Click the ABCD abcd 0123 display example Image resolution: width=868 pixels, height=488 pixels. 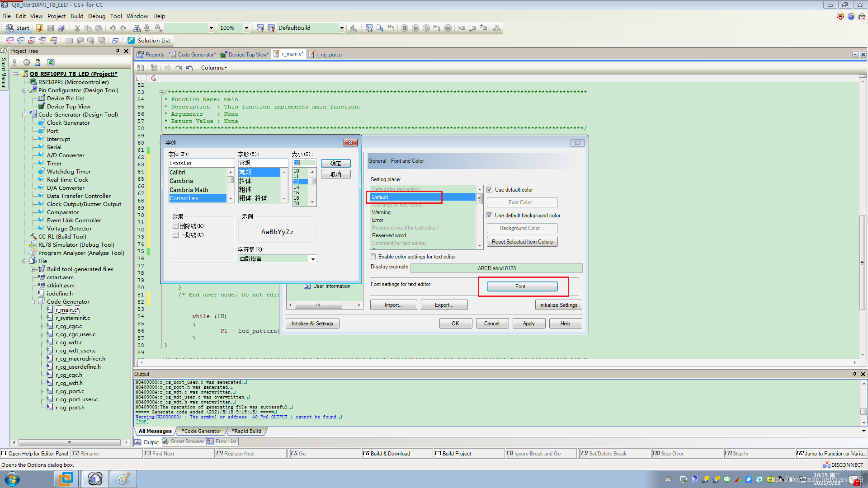pos(496,268)
